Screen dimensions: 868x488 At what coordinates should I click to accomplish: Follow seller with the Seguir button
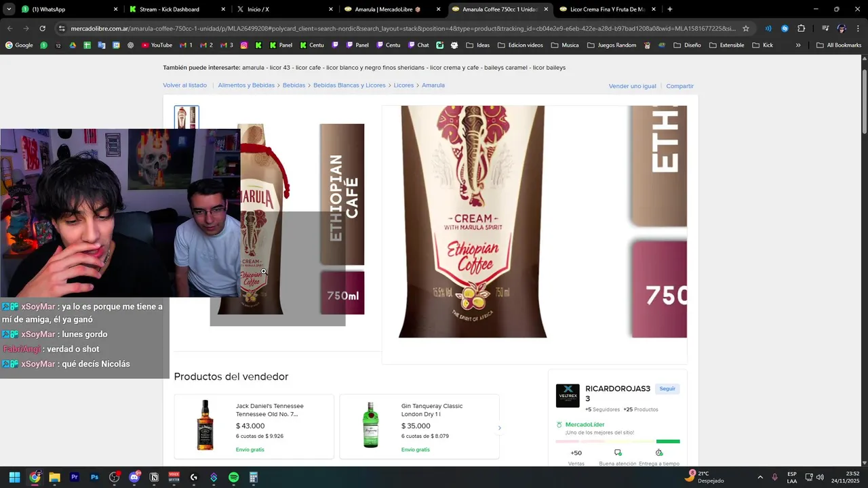[667, 389]
